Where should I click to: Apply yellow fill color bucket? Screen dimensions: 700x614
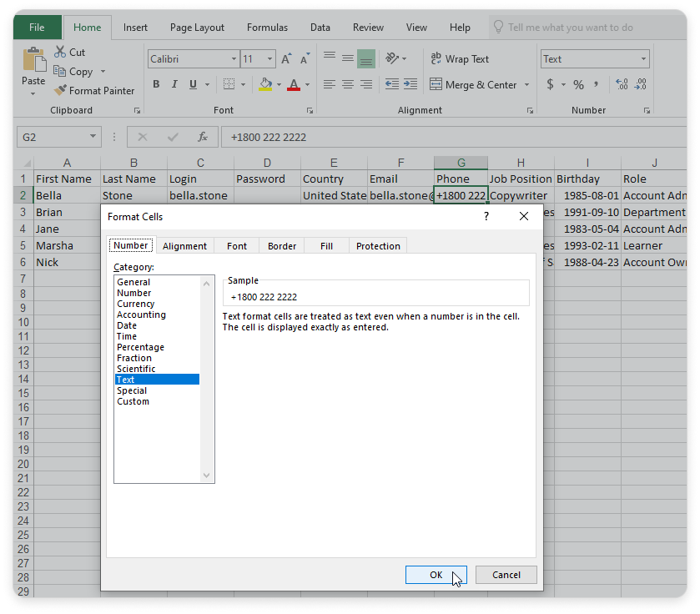265,84
